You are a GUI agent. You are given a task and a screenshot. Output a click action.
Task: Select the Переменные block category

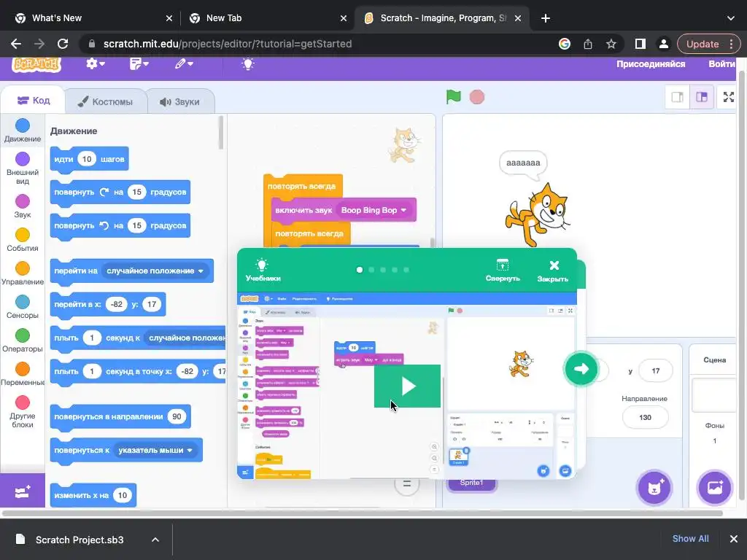[x=23, y=374]
